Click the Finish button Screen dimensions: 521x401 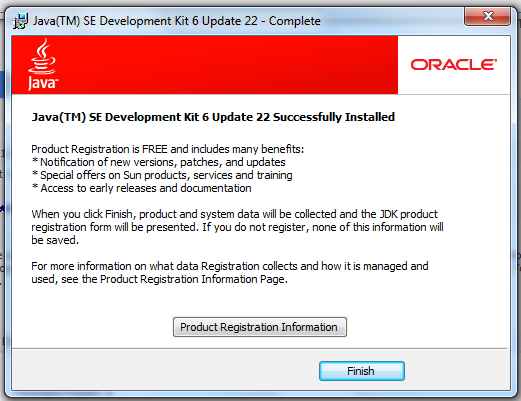tap(362, 371)
